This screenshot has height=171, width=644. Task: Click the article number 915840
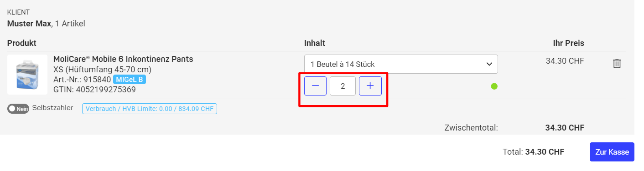click(97, 80)
